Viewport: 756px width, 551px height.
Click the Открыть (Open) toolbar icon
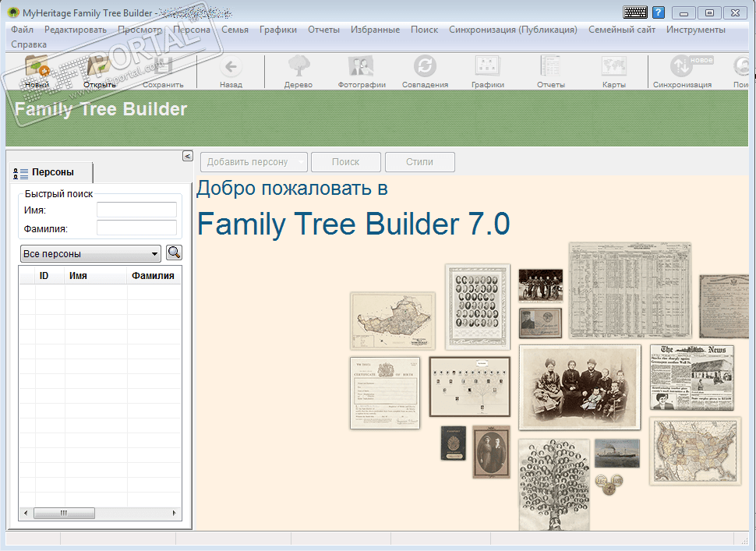pyautogui.click(x=100, y=66)
